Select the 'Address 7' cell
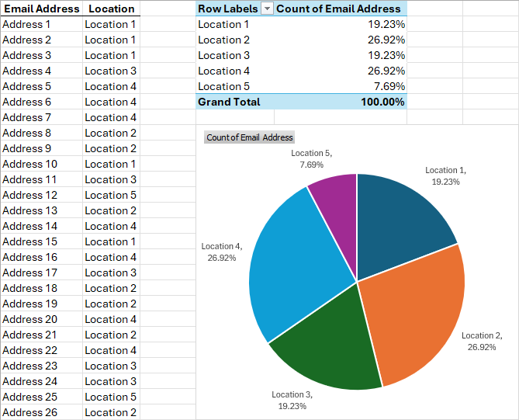519x420 pixels. (x=41, y=117)
